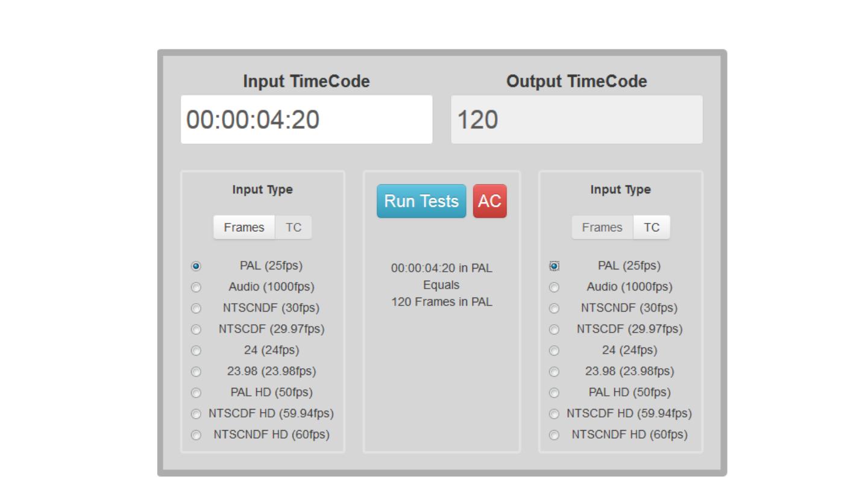
Task: Click the Run Tests button
Action: pos(421,201)
